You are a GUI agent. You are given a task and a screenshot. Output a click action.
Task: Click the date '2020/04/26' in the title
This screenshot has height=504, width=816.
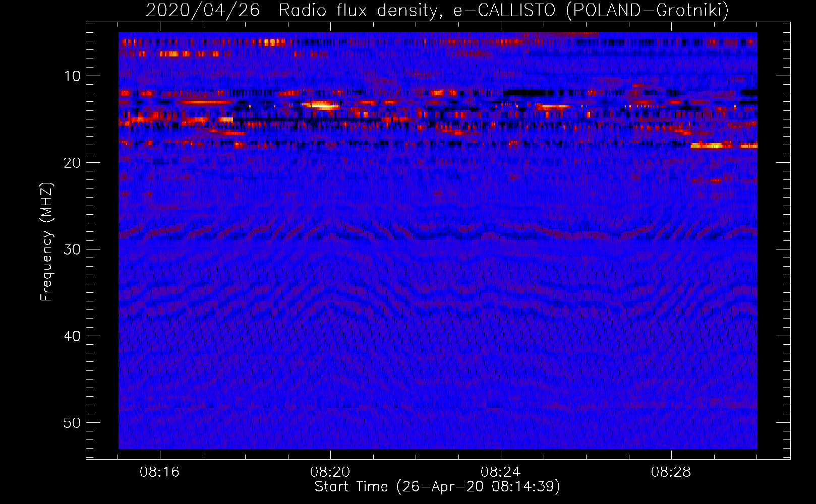click(203, 10)
